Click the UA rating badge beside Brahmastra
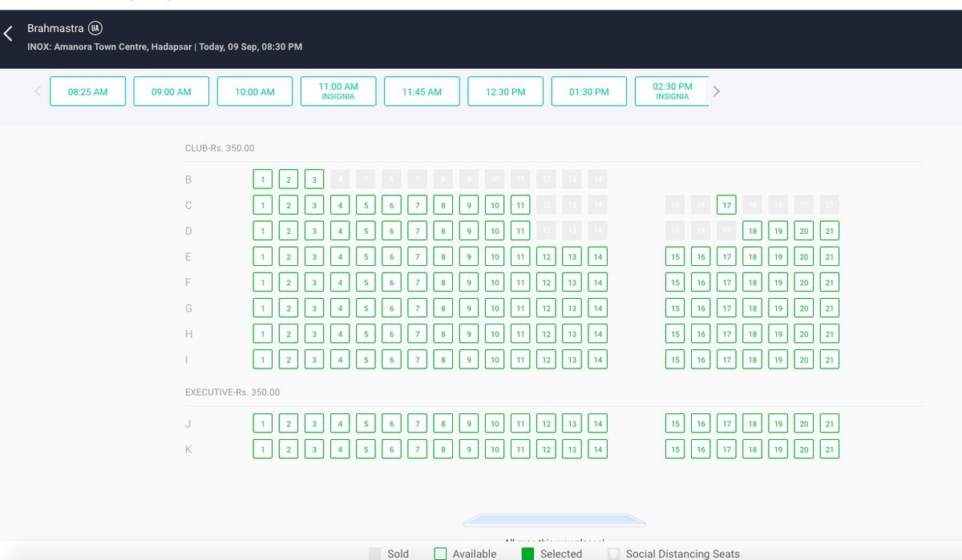The height and width of the screenshot is (560, 962). [x=95, y=28]
